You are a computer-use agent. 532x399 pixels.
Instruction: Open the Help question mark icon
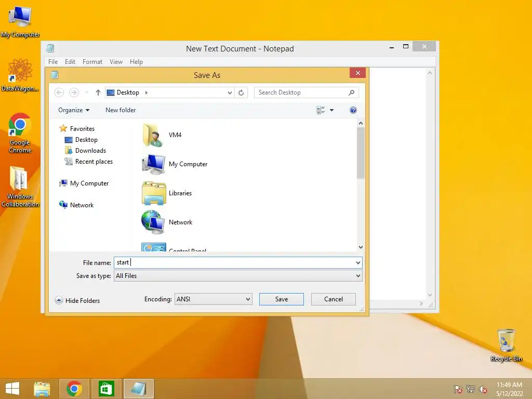pyautogui.click(x=353, y=110)
